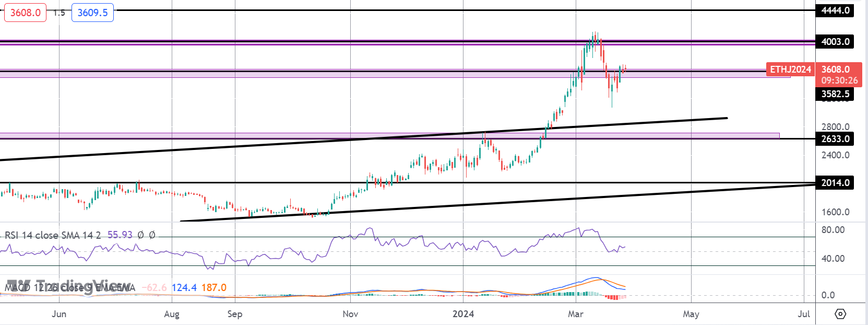Click the RSI scale value 80.00

pos(833,230)
